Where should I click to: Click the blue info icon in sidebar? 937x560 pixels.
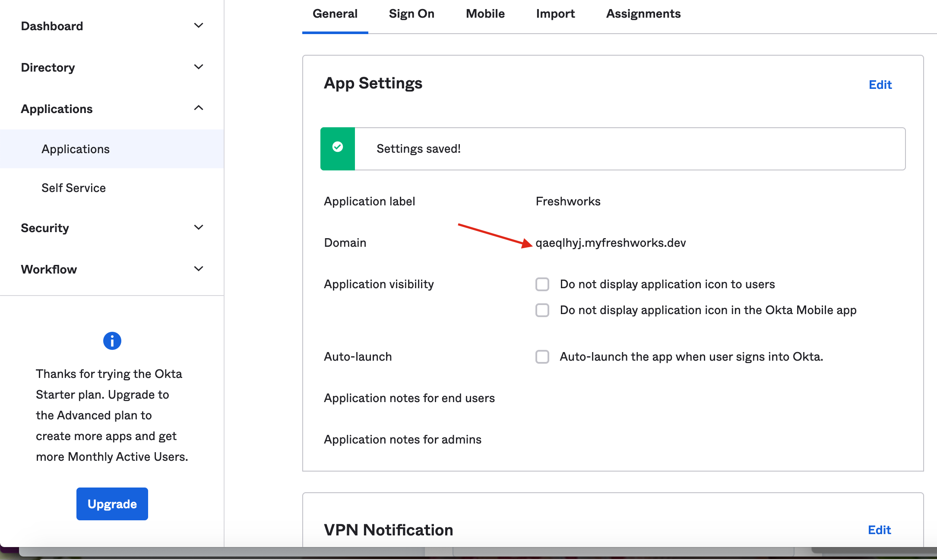[x=112, y=341]
